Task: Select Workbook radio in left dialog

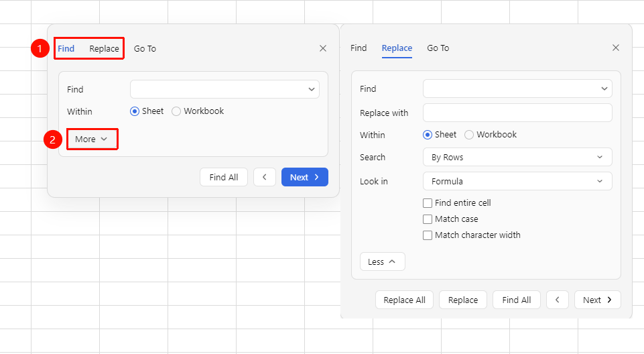Action: [176, 111]
